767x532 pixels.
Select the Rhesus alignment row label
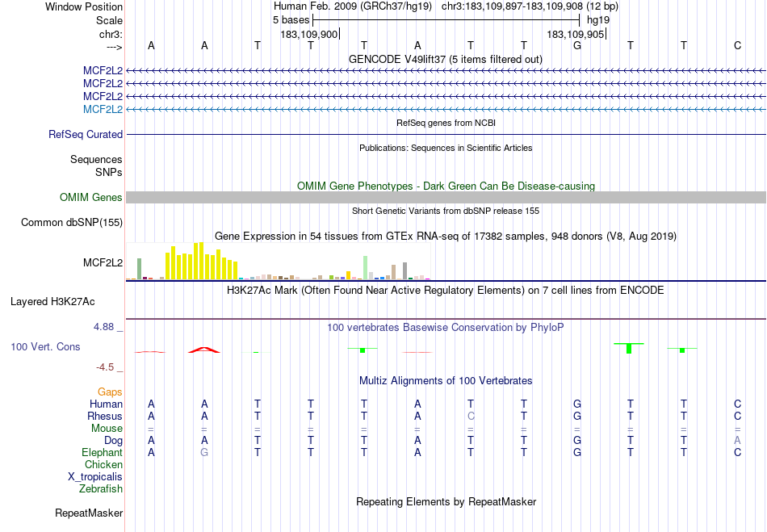coord(105,416)
